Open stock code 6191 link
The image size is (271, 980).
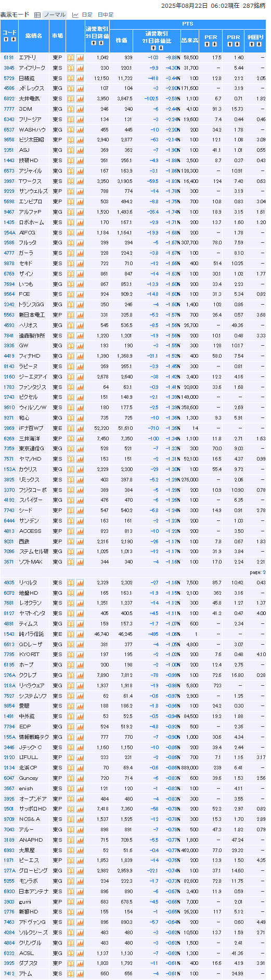click(x=9, y=58)
